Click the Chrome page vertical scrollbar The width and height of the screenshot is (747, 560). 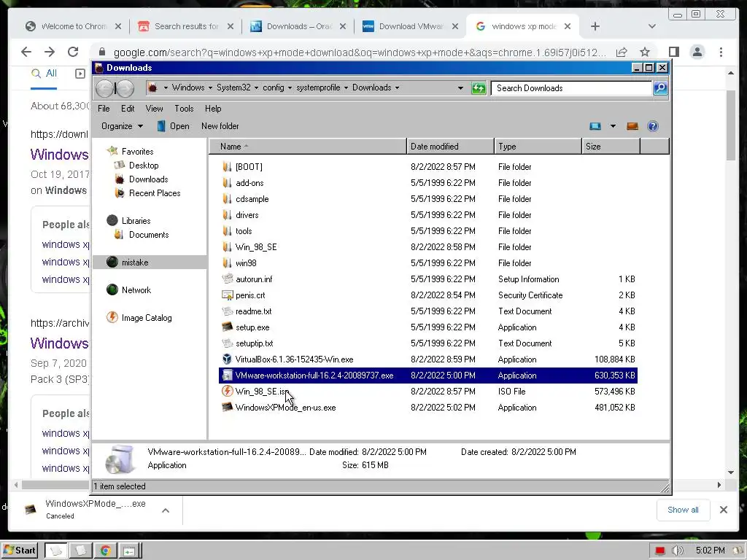(731, 125)
